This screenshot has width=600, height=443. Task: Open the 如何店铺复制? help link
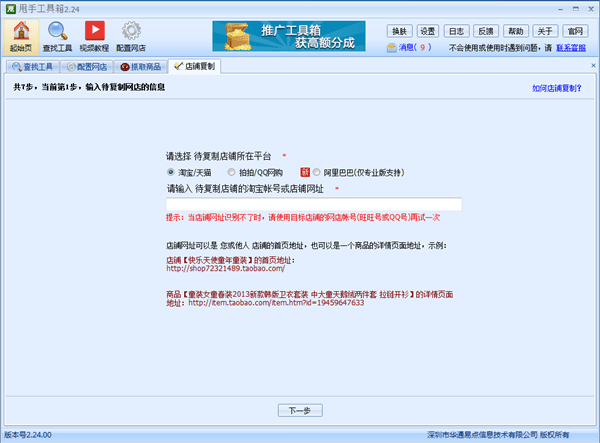click(556, 88)
